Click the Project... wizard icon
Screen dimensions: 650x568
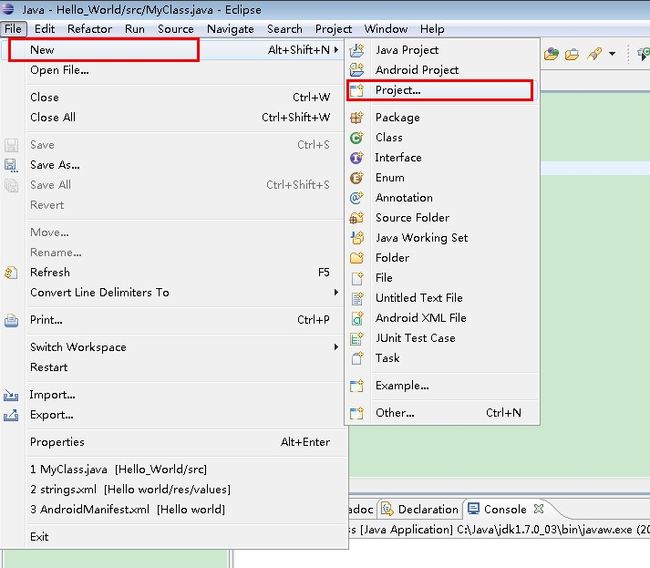pos(357,90)
